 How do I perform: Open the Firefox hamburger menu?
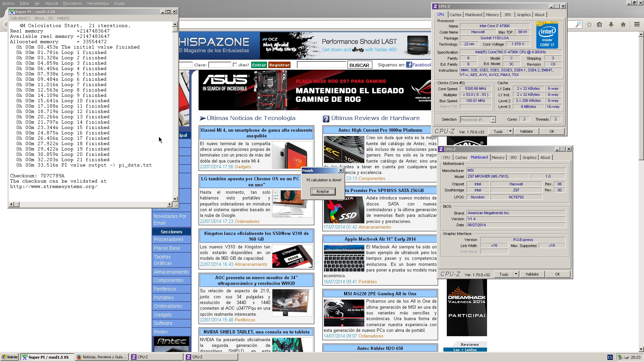637,24
